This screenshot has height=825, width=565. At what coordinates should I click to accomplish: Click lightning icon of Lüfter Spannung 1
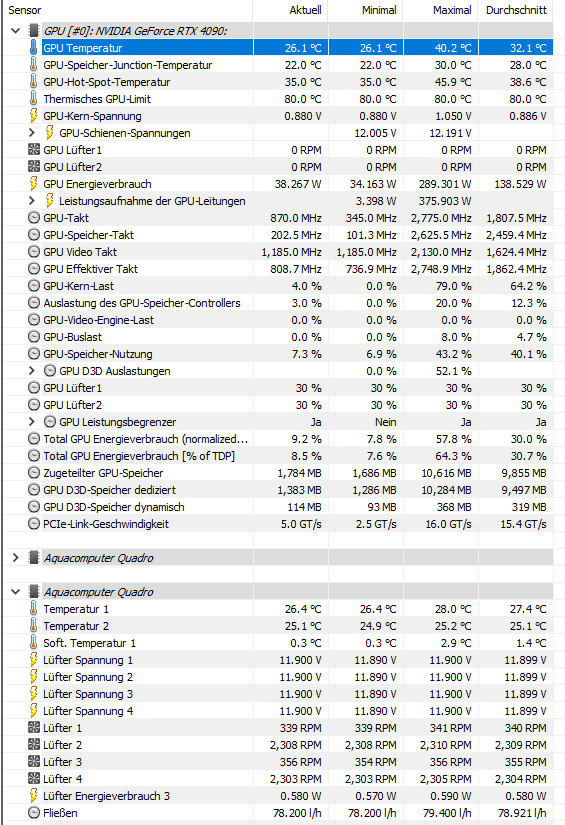(34, 660)
